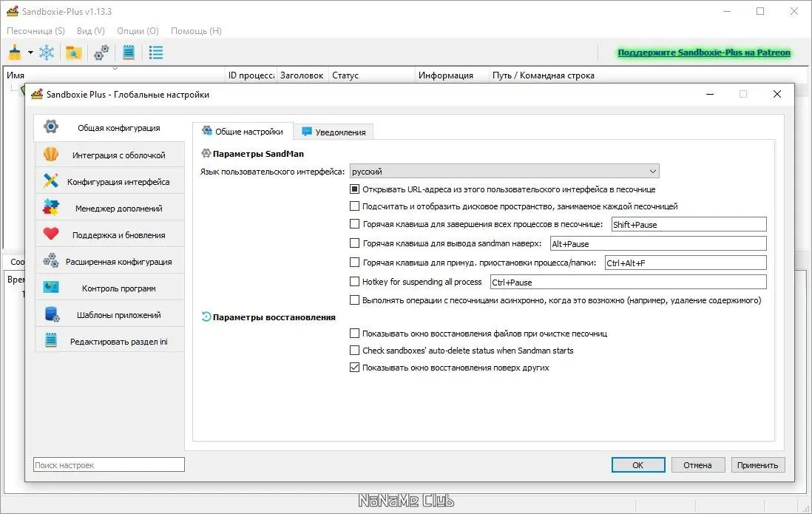Image resolution: width=812 pixels, height=514 pixels.
Task: Enable asynchronous sandbox operations checkbox
Action: [x=354, y=300]
